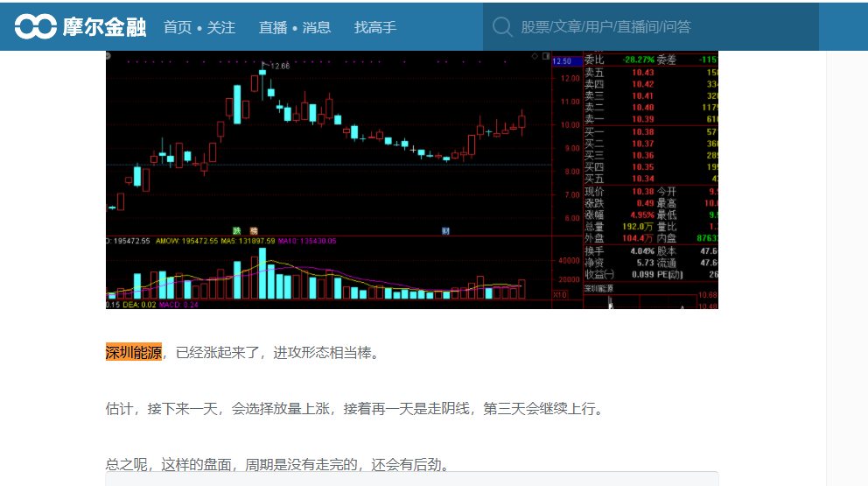
Task: Focus the 股票/文章/用户 search field
Action: click(650, 26)
